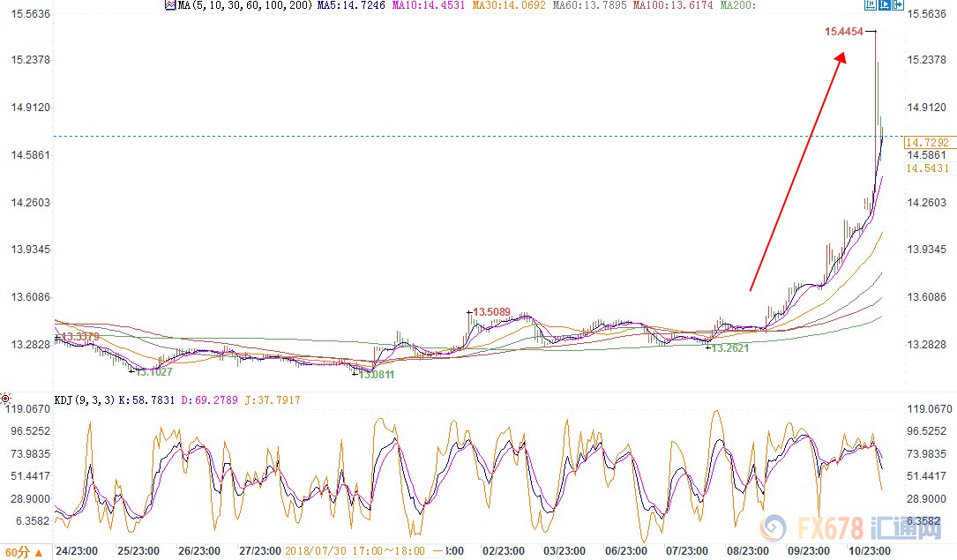The width and height of the screenshot is (957, 560).
Task: Click the exit arrow icon at top right
Action: (x=898, y=5)
